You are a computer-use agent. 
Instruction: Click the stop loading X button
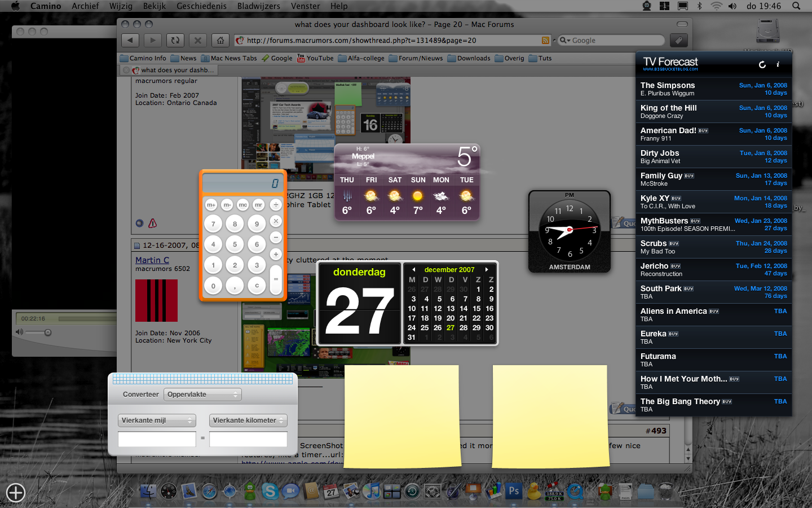198,40
